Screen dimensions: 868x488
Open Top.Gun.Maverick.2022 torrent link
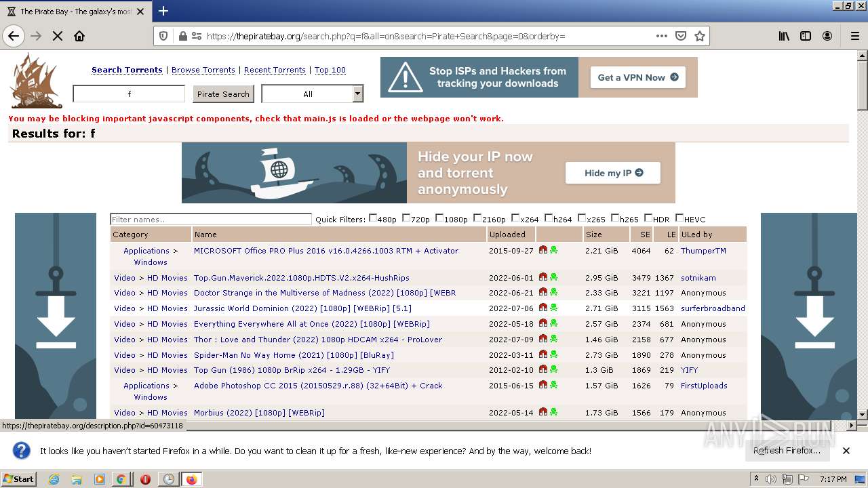(302, 278)
